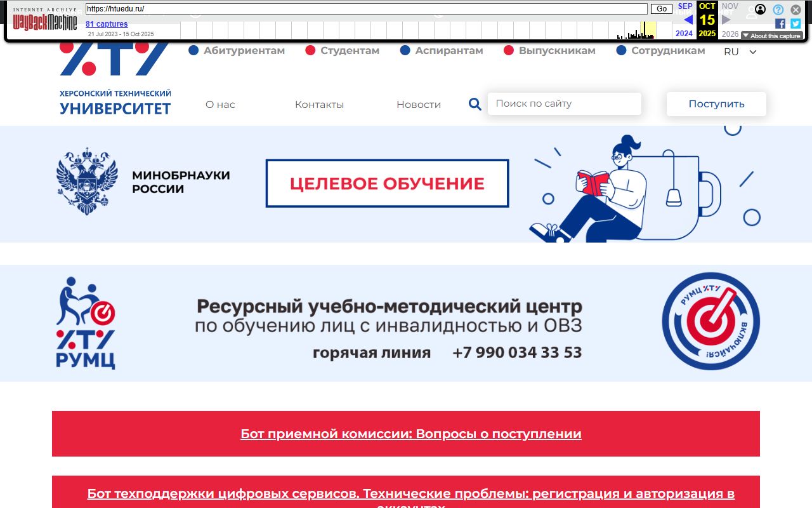Jump to SEP capture month
Viewport: 812px width, 508px height.
685,6
